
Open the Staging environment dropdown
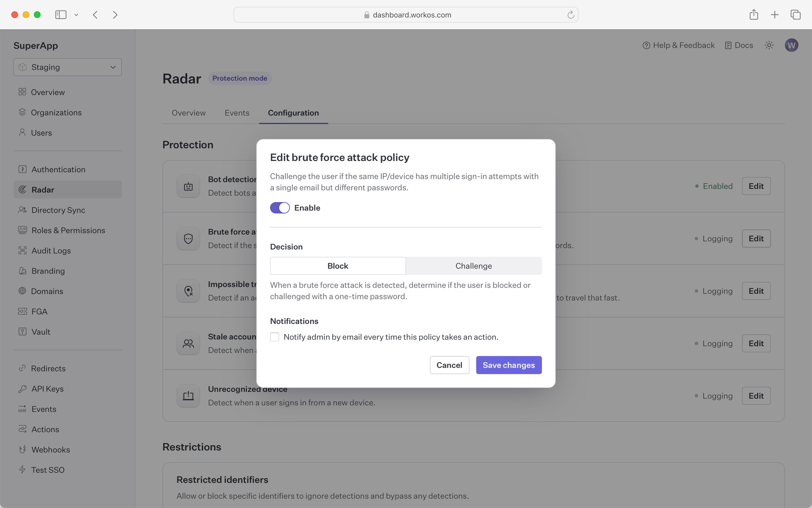click(x=68, y=67)
